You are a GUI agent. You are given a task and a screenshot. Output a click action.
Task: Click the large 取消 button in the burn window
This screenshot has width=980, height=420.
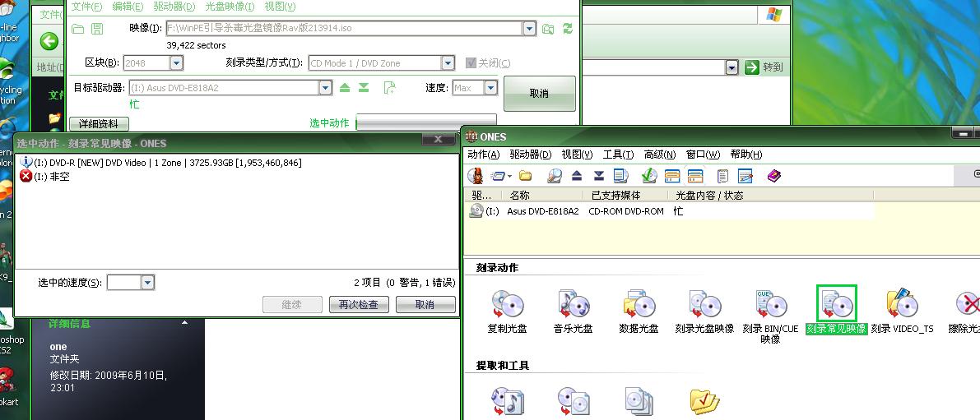[540, 94]
